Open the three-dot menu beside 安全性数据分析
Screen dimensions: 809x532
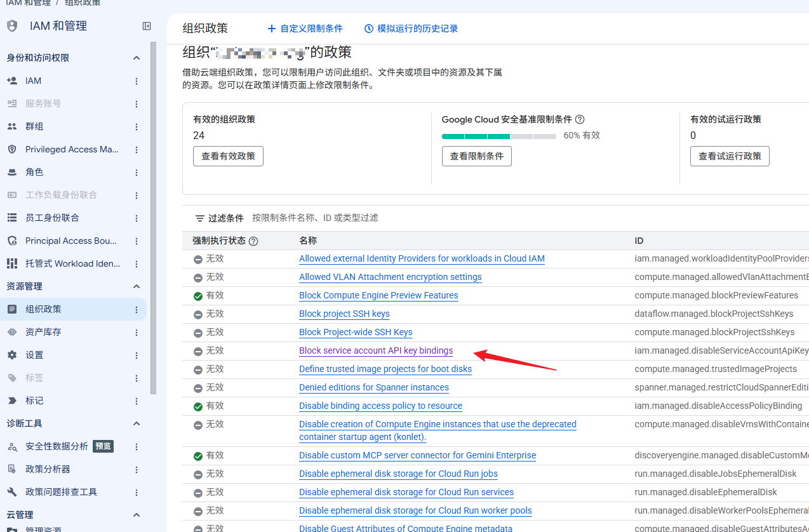click(137, 447)
